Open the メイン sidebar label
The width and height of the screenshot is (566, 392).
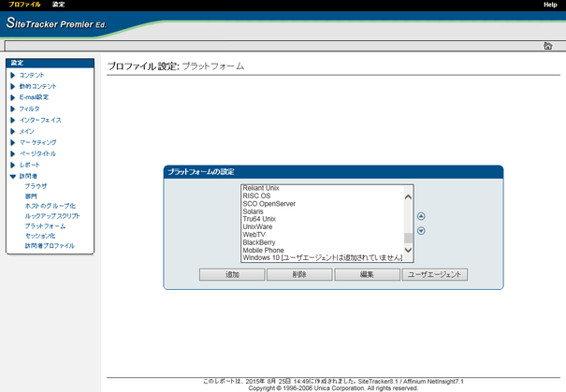click(x=27, y=131)
